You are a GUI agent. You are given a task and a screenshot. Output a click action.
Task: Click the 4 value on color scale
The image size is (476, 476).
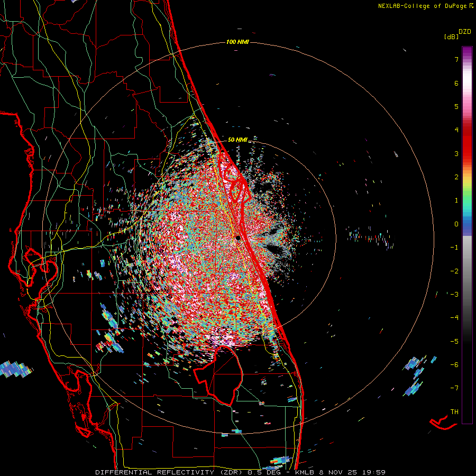click(x=456, y=130)
